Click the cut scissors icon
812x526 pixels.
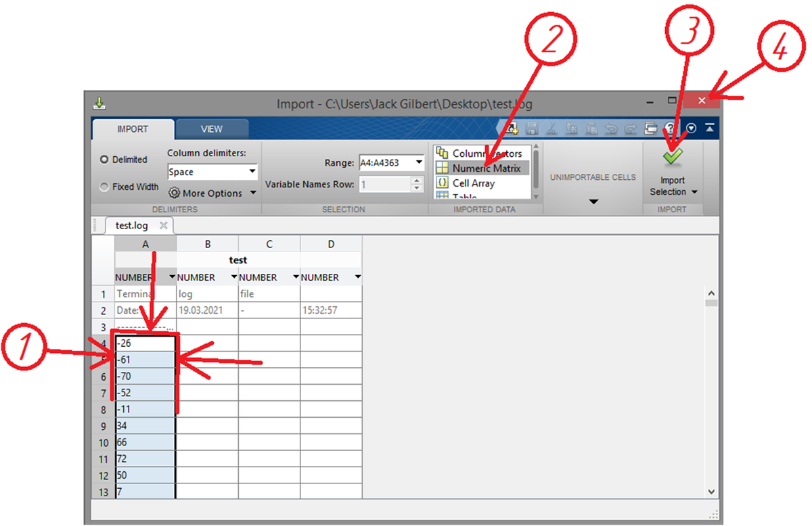[x=551, y=128]
